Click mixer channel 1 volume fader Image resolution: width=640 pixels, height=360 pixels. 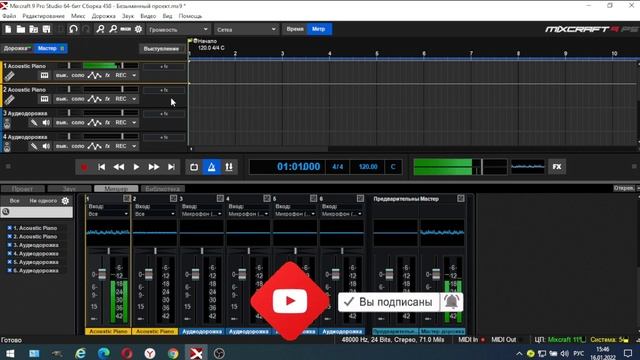point(102,275)
